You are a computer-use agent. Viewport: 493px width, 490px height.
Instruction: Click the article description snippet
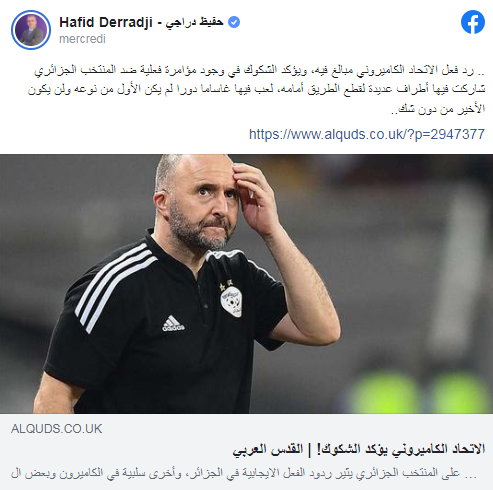click(x=244, y=473)
